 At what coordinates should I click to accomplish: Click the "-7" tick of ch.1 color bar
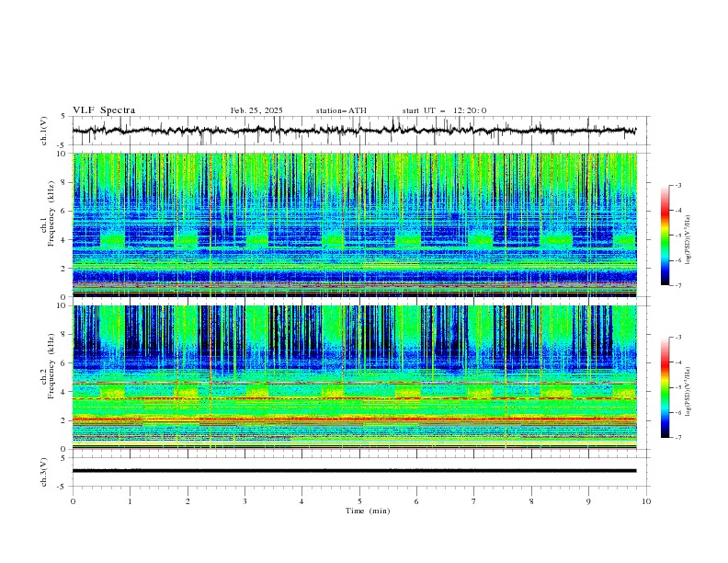click(677, 285)
